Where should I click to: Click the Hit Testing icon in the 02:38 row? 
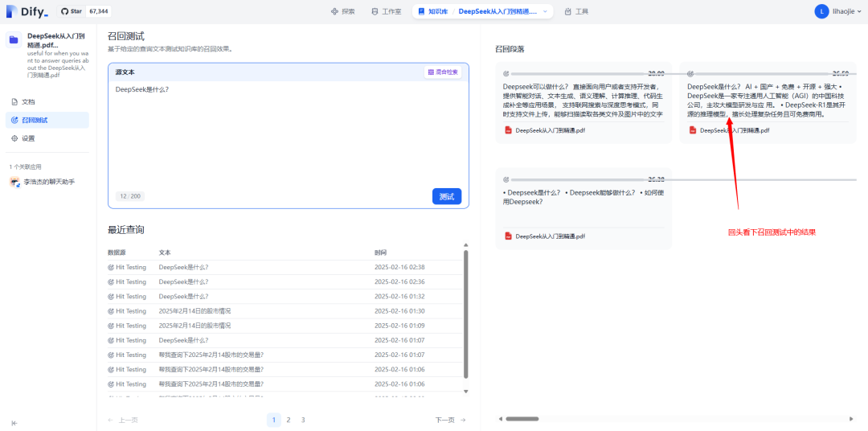111,267
